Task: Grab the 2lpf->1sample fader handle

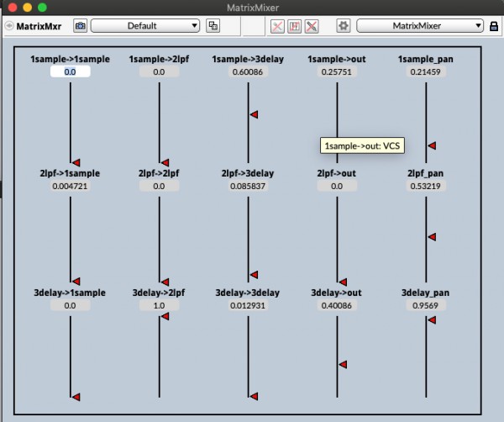Action: [76, 282]
